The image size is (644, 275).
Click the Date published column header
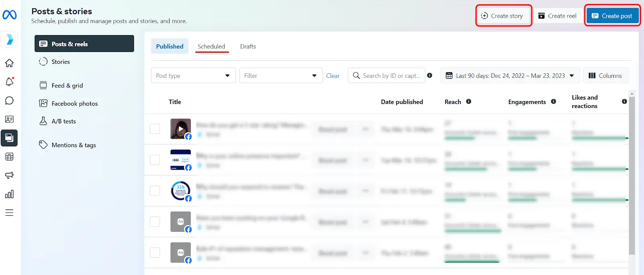click(x=402, y=102)
